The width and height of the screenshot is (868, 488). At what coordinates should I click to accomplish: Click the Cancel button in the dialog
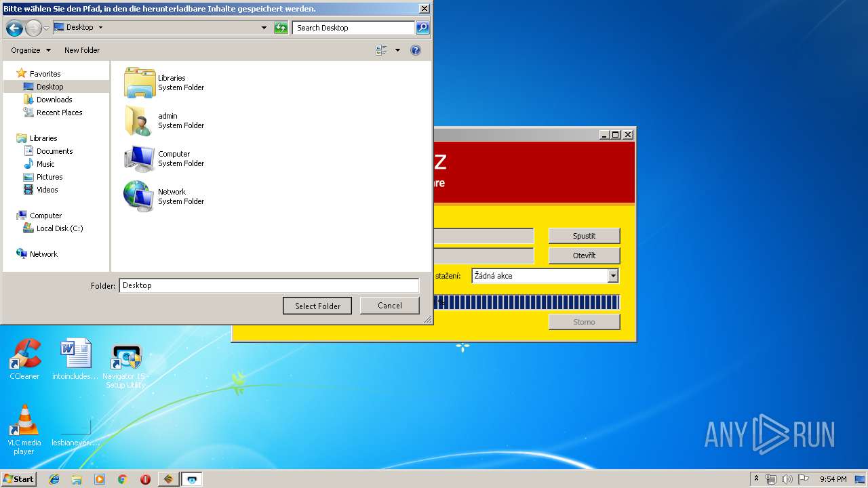tap(390, 306)
